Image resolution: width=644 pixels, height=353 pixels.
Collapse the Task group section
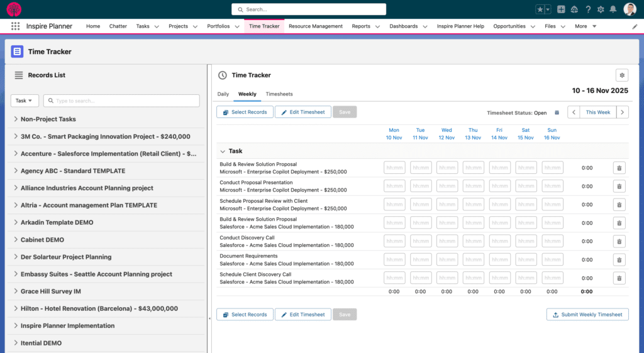point(223,151)
